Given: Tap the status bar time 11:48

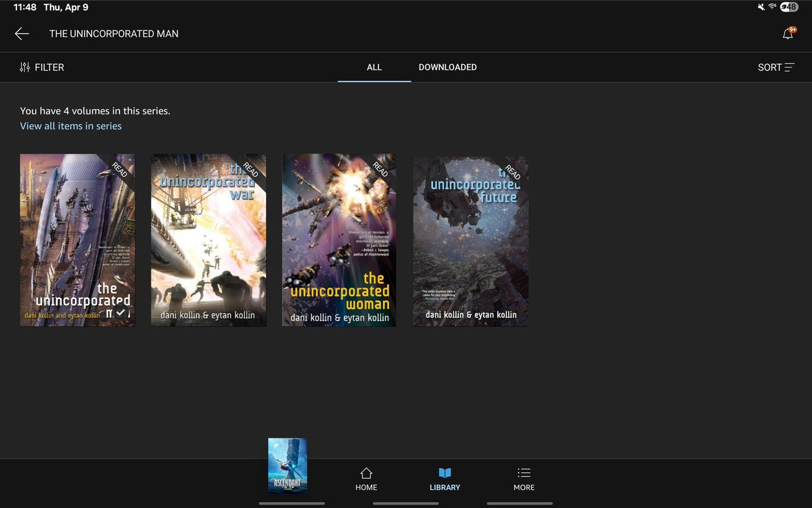Looking at the screenshot, I should [24, 7].
